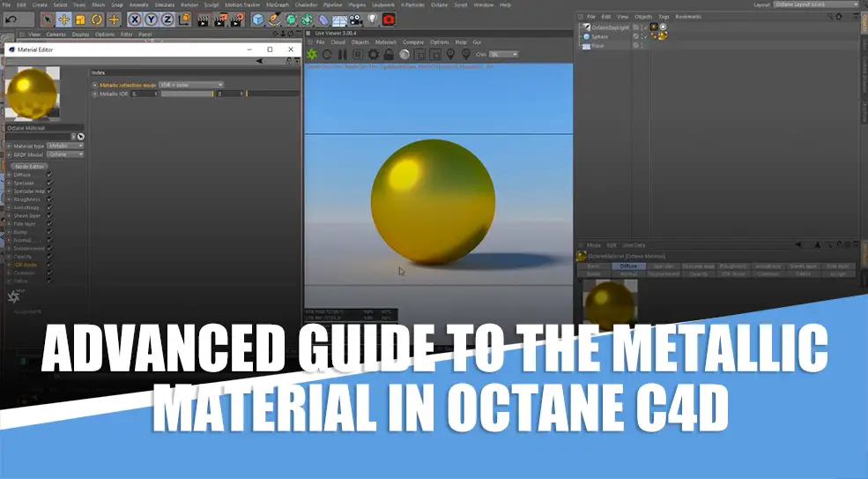Click the Live Viewer material picker pin
The height and width of the screenshot is (479, 868).
[466, 55]
